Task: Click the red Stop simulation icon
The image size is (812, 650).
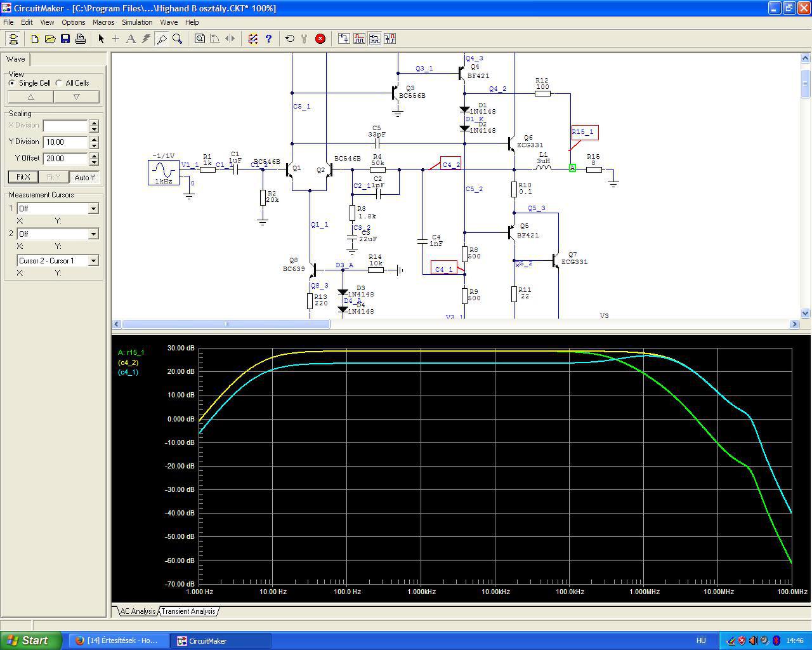Action: click(x=320, y=39)
